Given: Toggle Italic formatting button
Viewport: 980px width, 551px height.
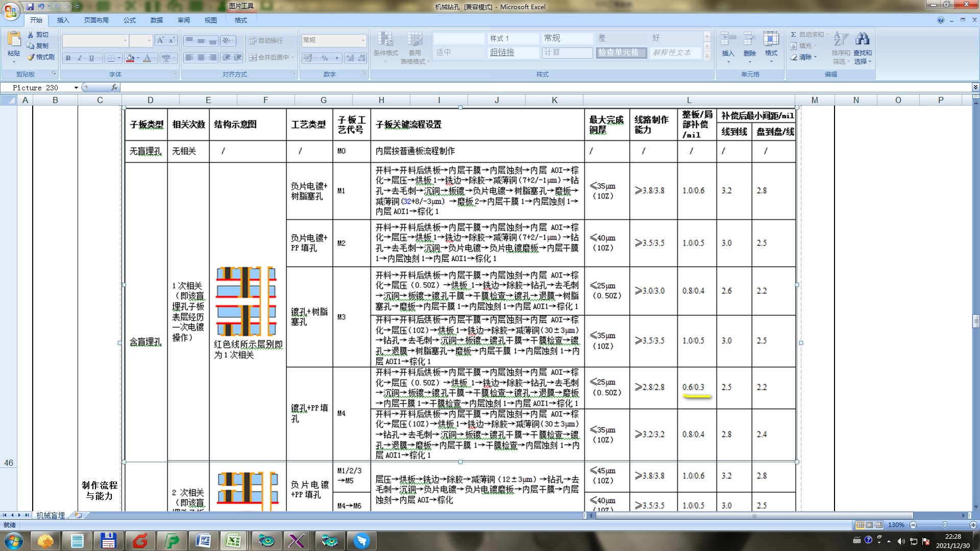Looking at the screenshot, I should pos(80,58).
